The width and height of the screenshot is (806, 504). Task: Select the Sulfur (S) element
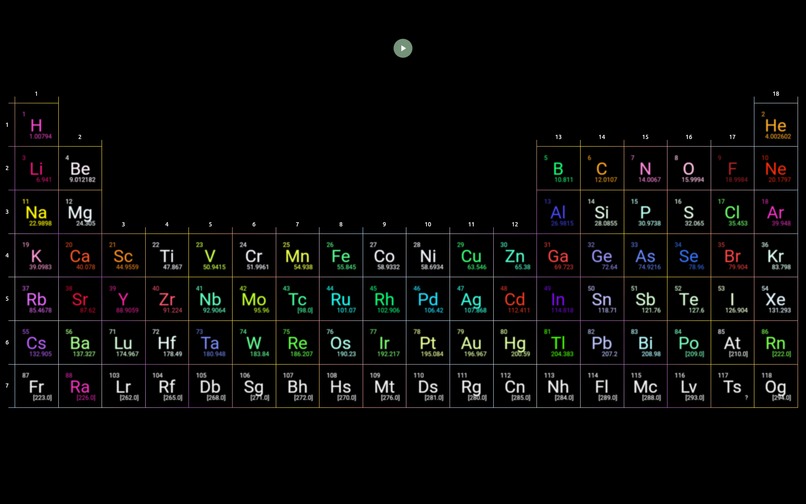tap(689, 212)
